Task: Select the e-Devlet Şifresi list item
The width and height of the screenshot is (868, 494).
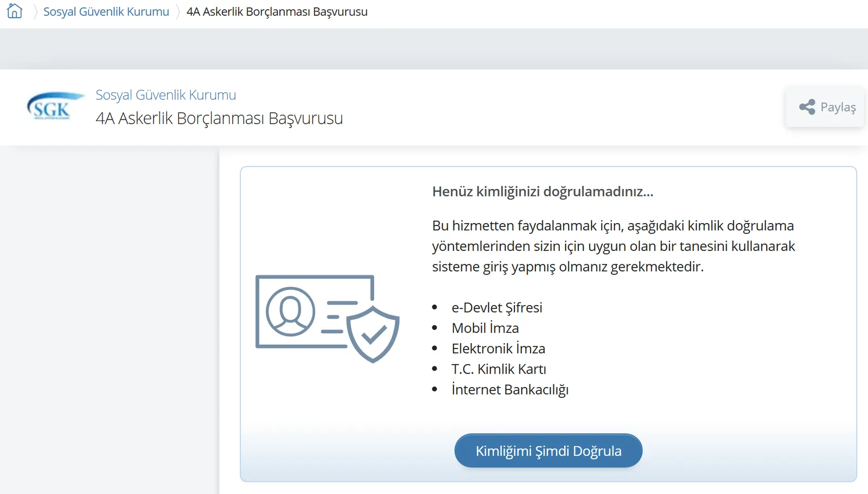Action: [x=497, y=308]
